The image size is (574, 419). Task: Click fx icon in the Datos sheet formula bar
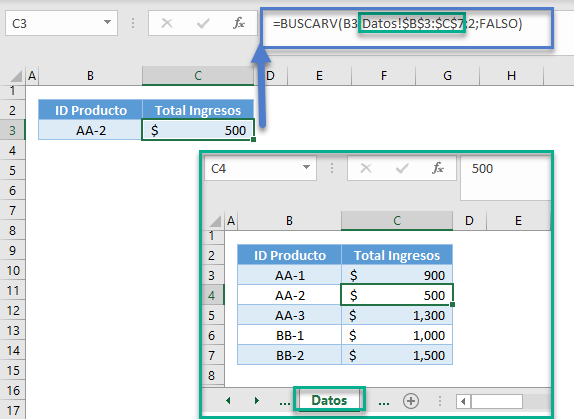click(438, 168)
